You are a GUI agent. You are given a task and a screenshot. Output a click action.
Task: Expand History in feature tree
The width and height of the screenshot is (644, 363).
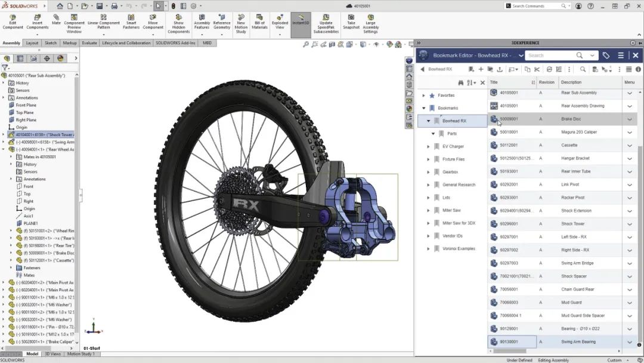point(4,83)
